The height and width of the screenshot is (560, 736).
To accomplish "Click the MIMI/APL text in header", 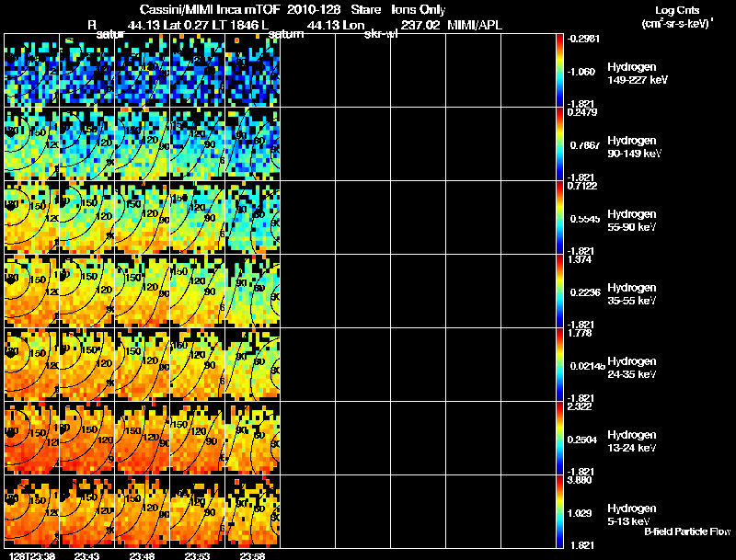I will [475, 26].
